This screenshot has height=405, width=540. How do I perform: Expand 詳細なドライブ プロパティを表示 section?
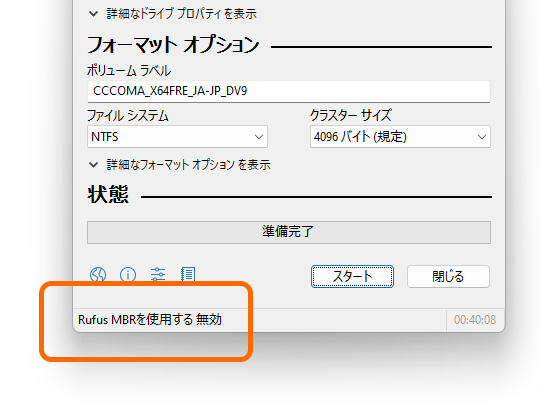click(x=173, y=14)
